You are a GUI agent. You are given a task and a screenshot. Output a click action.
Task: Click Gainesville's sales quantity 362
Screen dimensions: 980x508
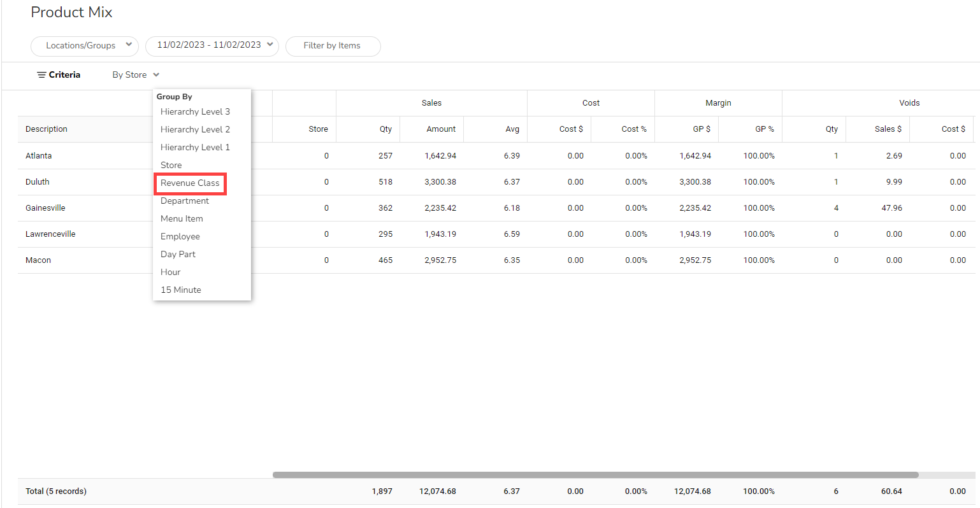386,208
